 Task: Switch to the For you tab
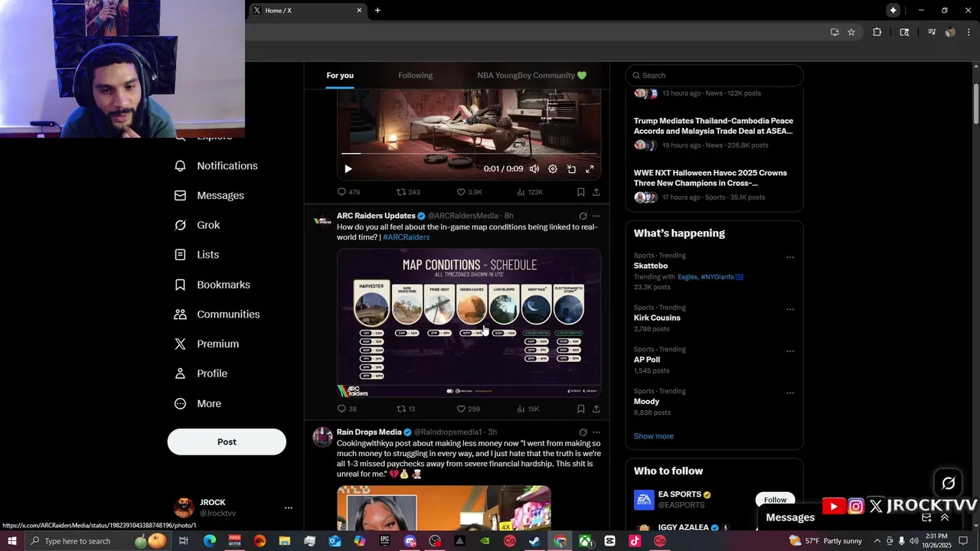pos(340,75)
